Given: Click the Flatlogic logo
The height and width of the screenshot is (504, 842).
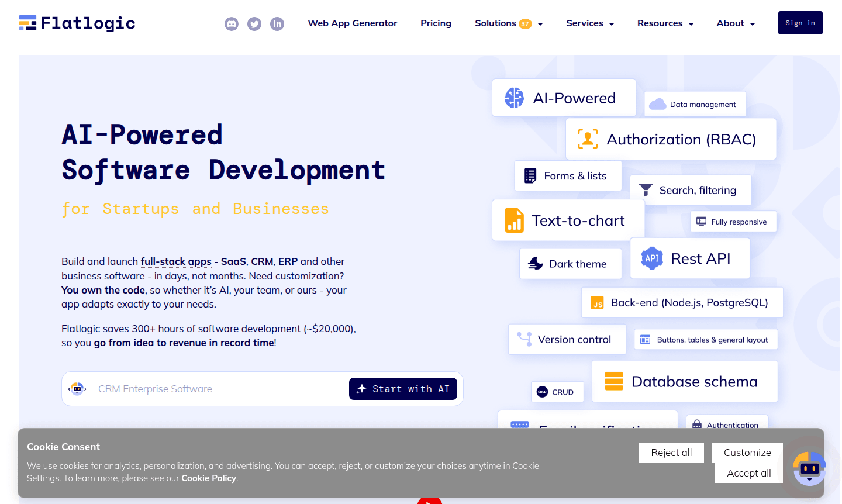Looking at the screenshot, I should (76, 23).
